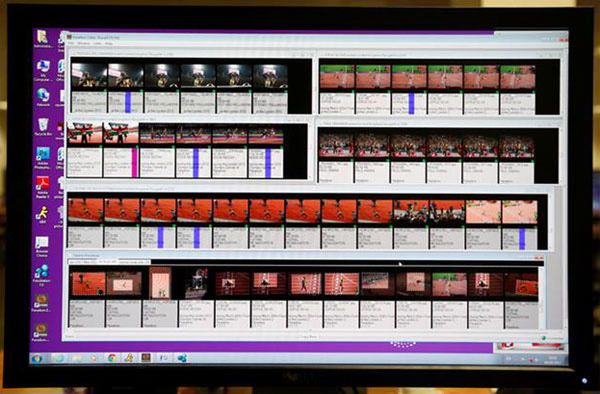Open the document desktop icon below AIM

tap(42, 243)
